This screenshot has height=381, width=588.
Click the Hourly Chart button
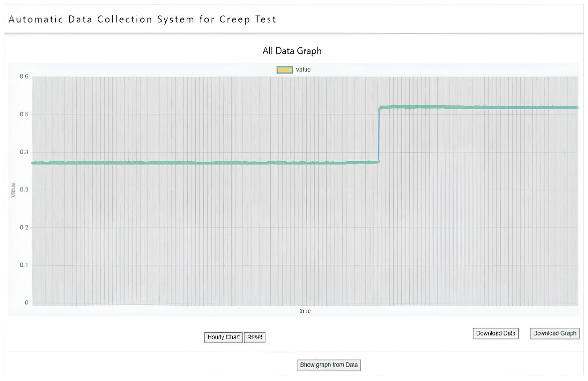[223, 337]
